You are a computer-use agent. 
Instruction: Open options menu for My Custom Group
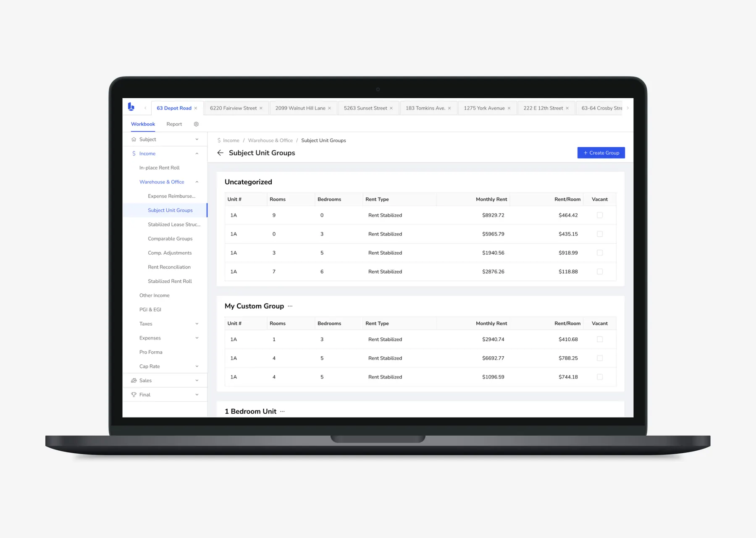pos(290,306)
